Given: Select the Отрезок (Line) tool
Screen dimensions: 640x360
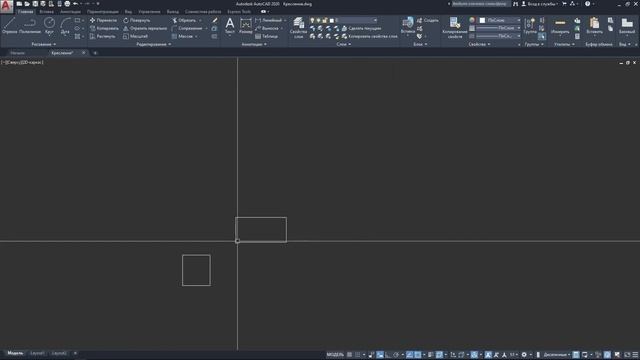Looking at the screenshot, I should coord(9,26).
